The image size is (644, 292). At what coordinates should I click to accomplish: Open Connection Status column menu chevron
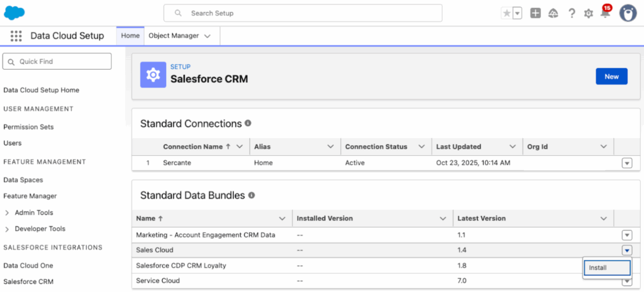[421, 147]
